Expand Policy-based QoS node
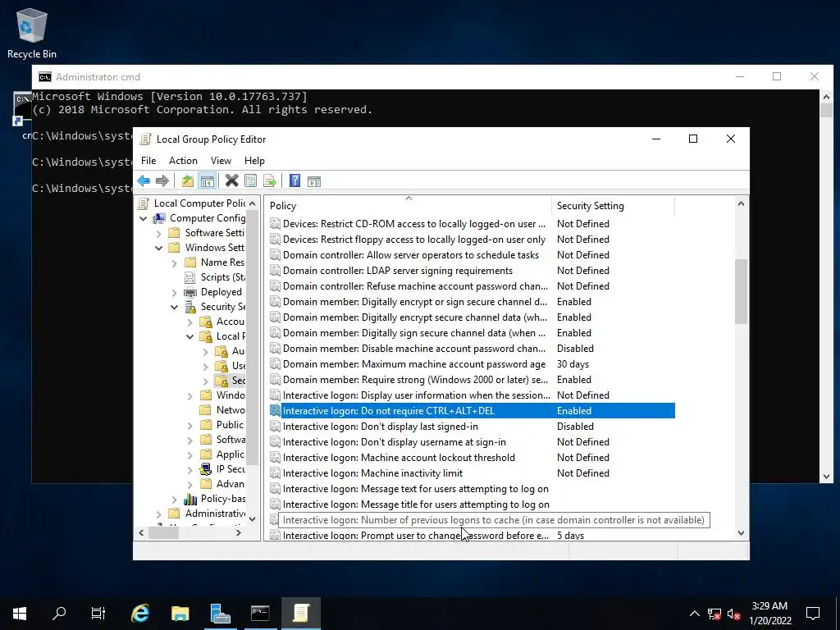 pos(174,500)
